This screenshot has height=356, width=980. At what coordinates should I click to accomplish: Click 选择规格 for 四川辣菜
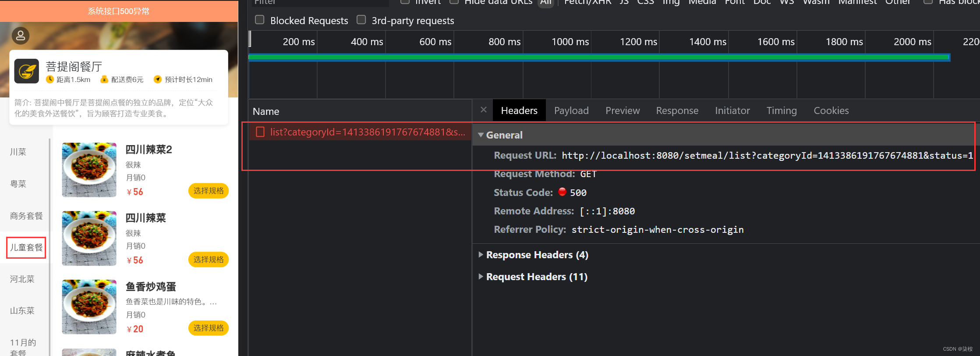209,260
